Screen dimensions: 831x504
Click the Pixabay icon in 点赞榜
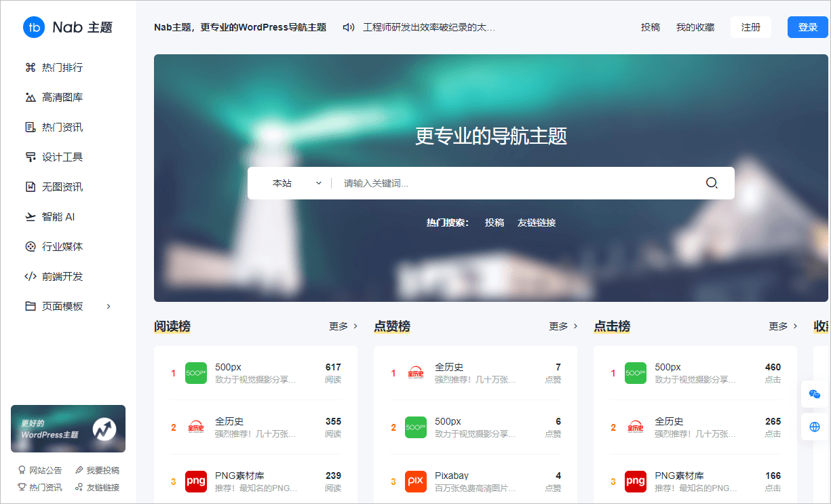tap(416, 482)
